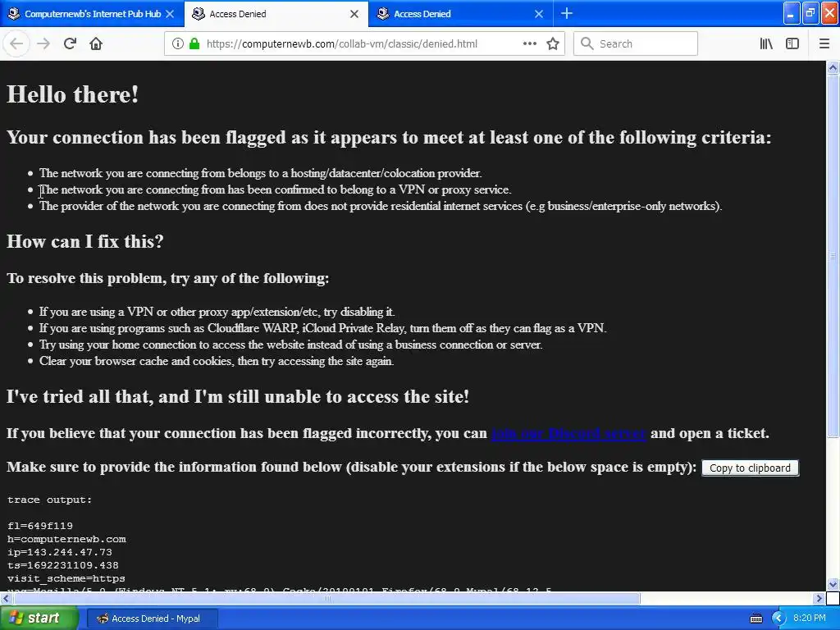Show site information via the info icon
The image size is (840, 630).
tap(178, 43)
